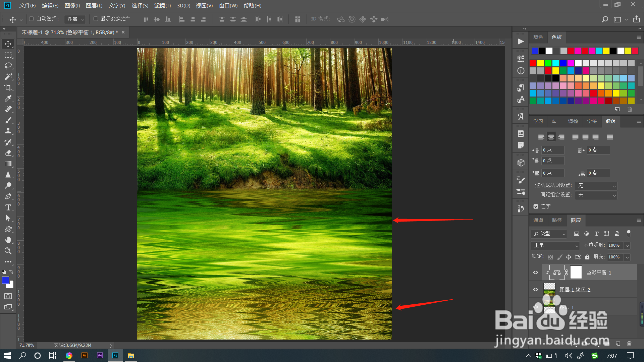Image resolution: width=644 pixels, height=362 pixels.
Task: Select the Horizontal Type tool
Action: [x=8, y=207]
